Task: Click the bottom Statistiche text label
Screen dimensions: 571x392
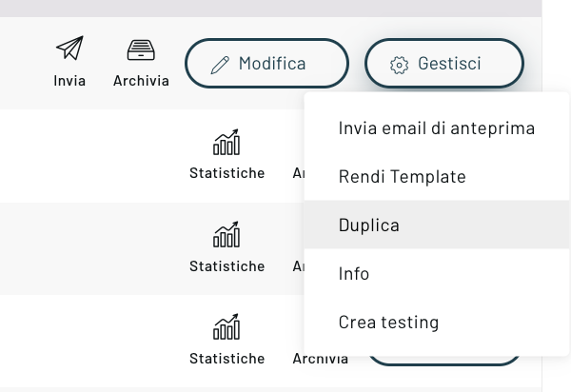Action: tap(226, 359)
